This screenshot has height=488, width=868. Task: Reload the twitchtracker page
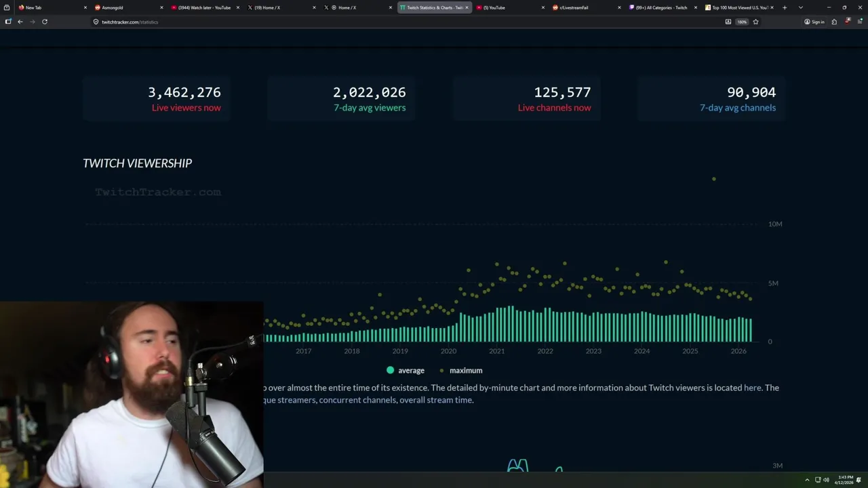pyautogui.click(x=45, y=22)
